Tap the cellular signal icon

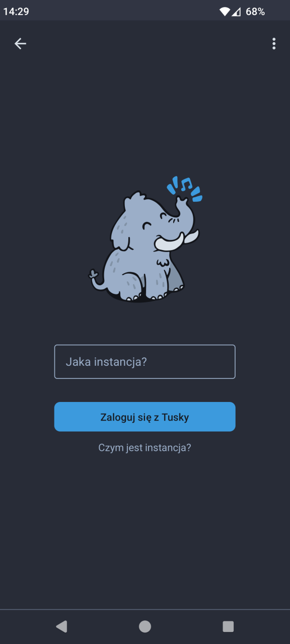[236, 11]
